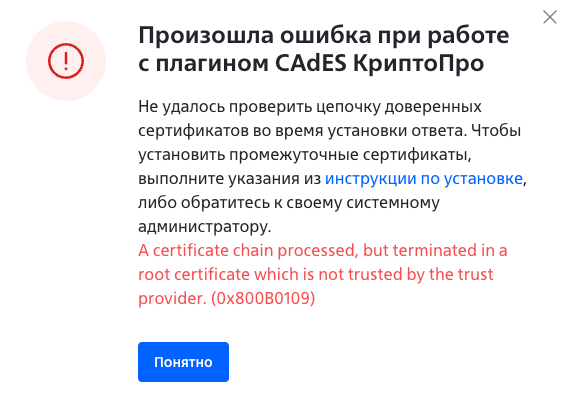Click the red text A certificate chain processed
Viewport: 572px width, 397px height.
248,251
